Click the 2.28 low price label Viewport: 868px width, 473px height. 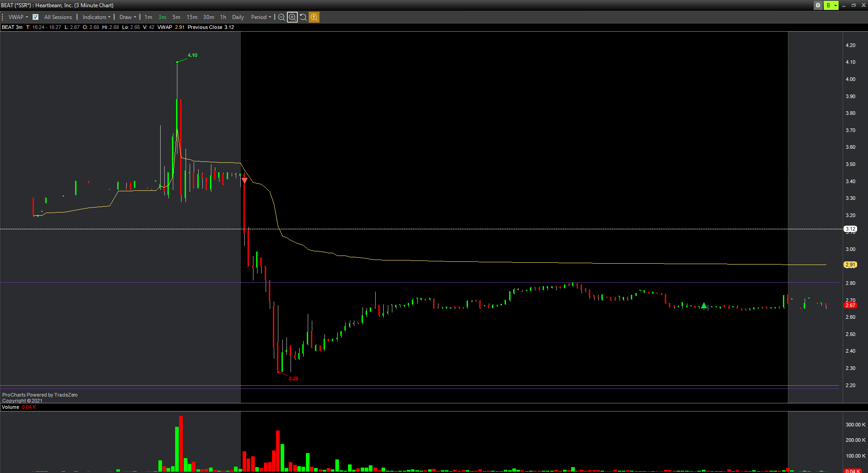pyautogui.click(x=294, y=378)
